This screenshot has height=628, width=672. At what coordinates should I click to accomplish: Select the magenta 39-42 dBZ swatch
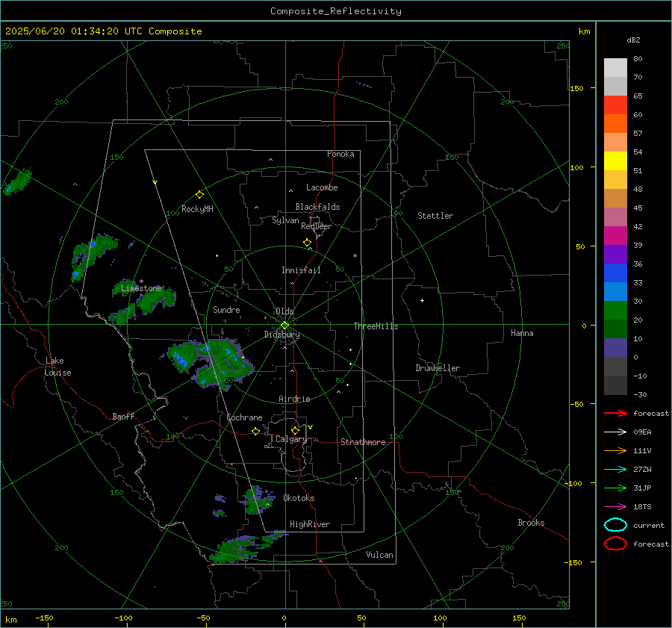click(615, 236)
